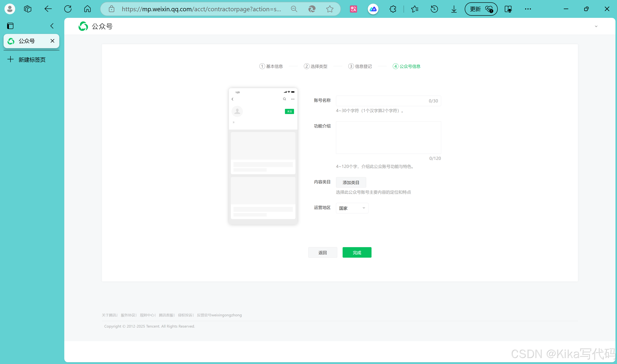Viewport: 617px width, 364px height.
Task: Open browser history clock icon
Action: pos(434,9)
